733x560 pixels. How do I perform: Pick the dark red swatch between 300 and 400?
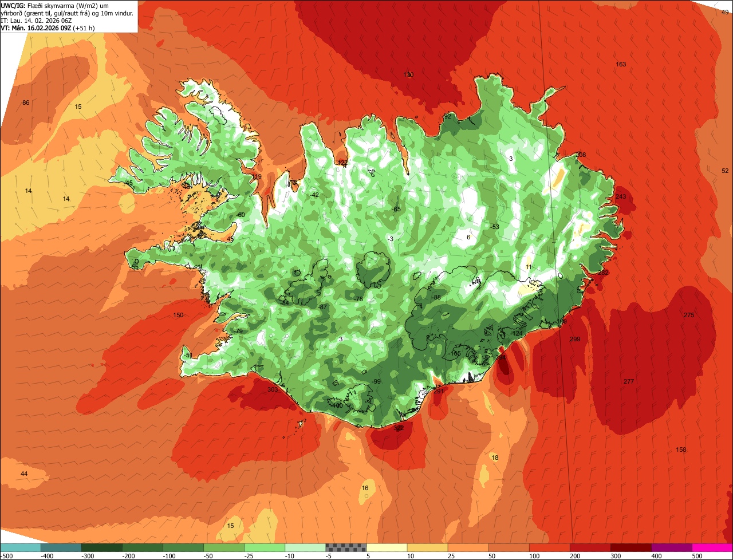(x=630, y=547)
